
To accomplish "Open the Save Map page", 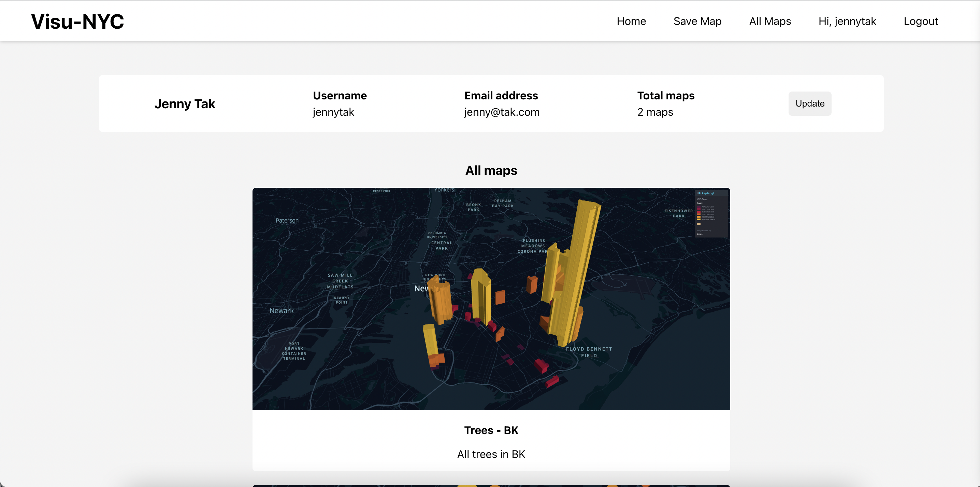I will [x=697, y=21].
